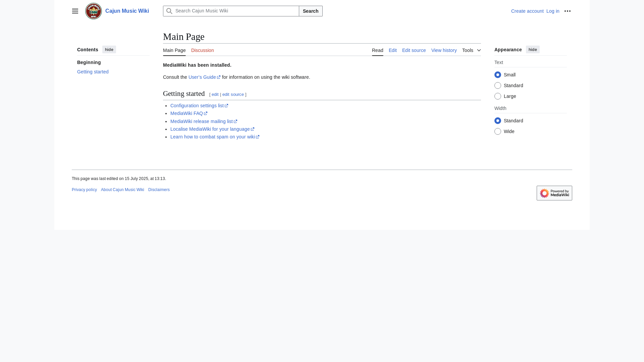The height and width of the screenshot is (362, 644).
Task: Open the personal tools ellipsis menu
Action: 568,11
